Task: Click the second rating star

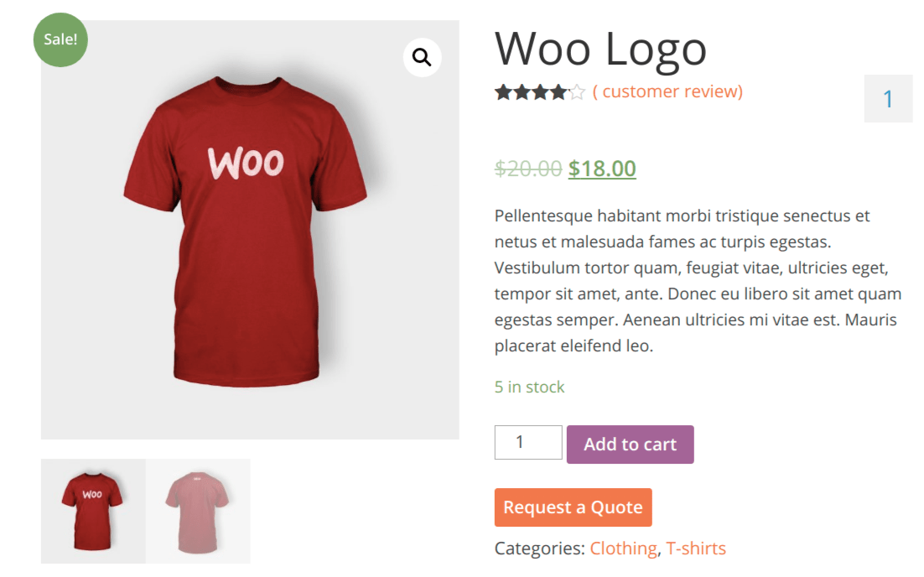Action: 522,92
